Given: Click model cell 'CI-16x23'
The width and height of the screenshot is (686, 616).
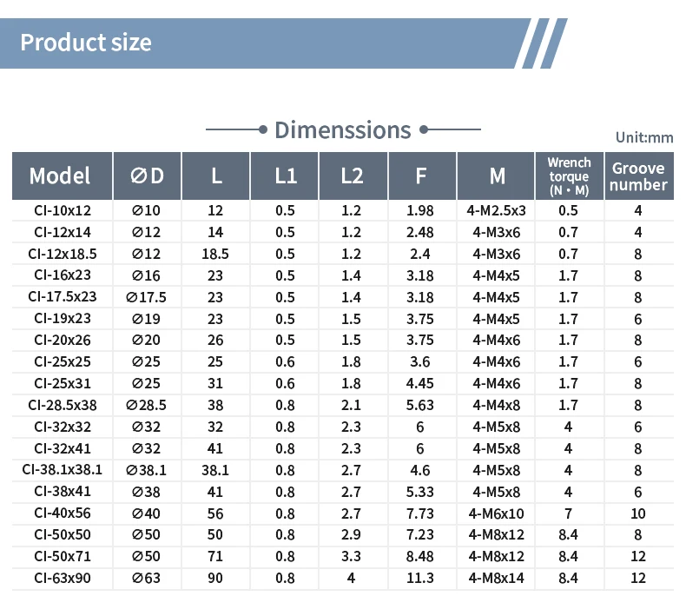Looking at the screenshot, I should (63, 275).
